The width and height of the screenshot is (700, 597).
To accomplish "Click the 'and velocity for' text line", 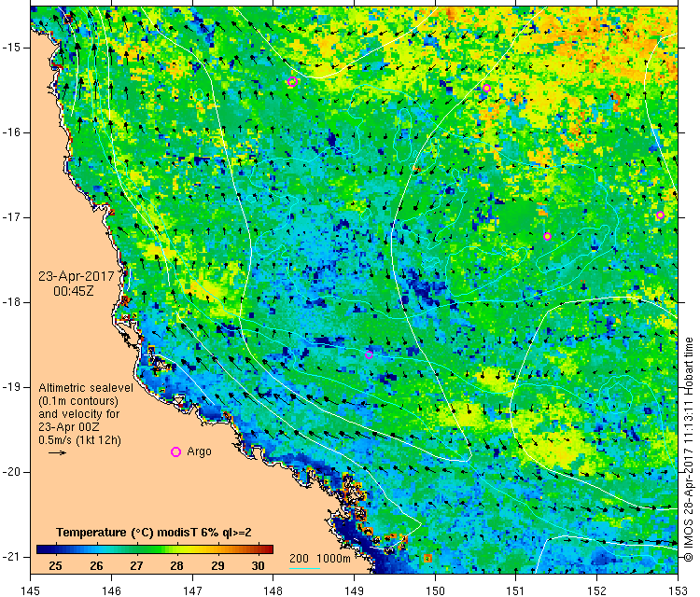I will (79, 413).
